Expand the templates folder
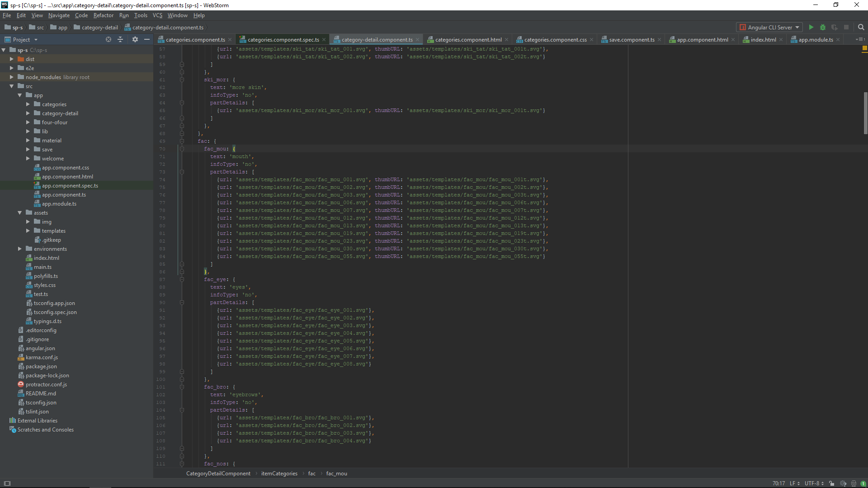The width and height of the screenshot is (868, 488). click(x=28, y=231)
